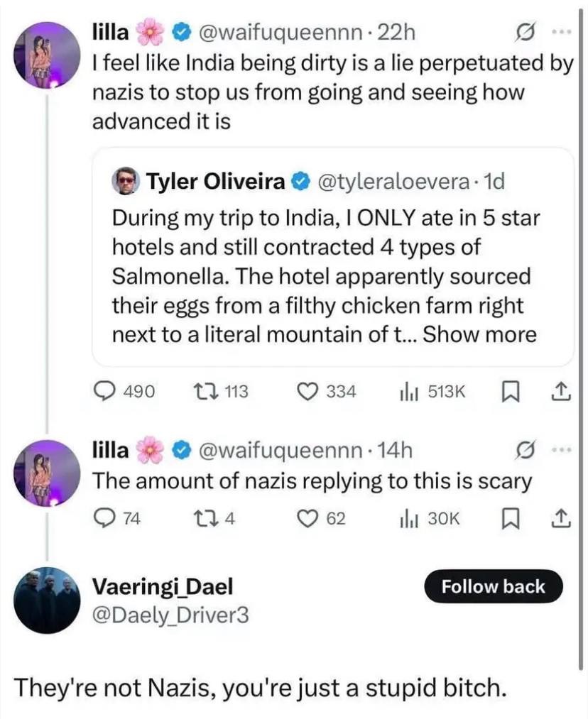Open the @Daely_Driver3 profile handle
This screenshot has height=719, width=588.
pyautogui.click(x=170, y=615)
